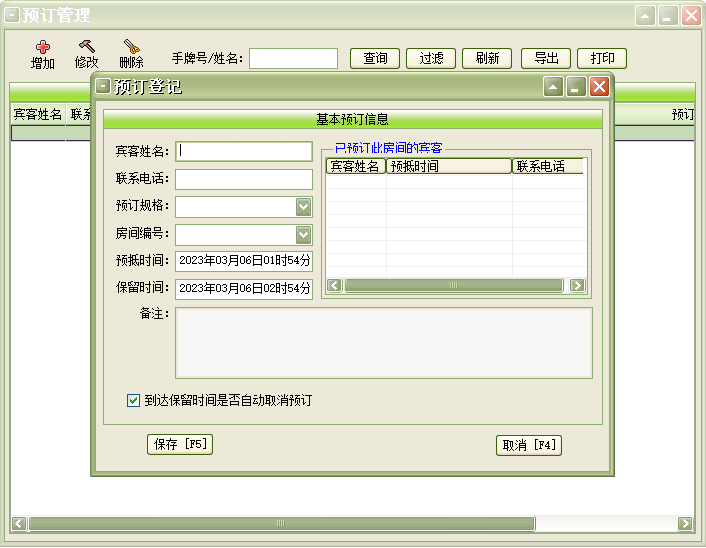Screen dimensions: 706x548
Task: Click the 预订登记 dialog title-bar menu icon
Action: 103,86
